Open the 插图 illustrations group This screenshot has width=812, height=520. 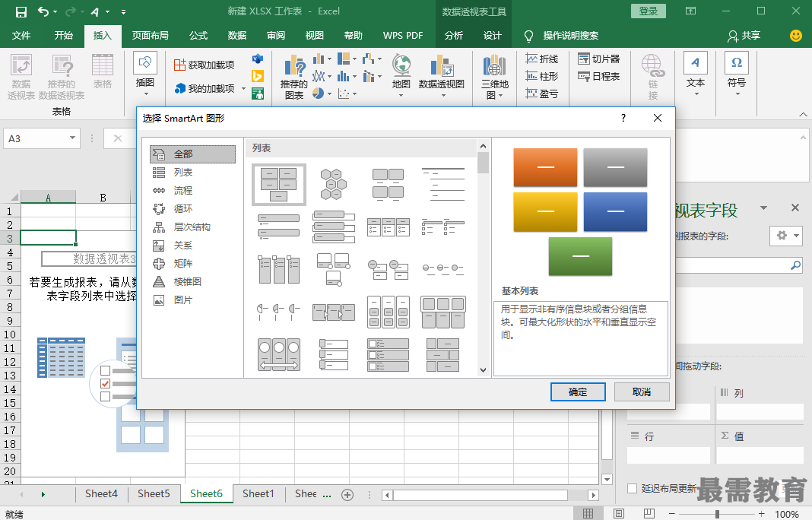[x=145, y=75]
